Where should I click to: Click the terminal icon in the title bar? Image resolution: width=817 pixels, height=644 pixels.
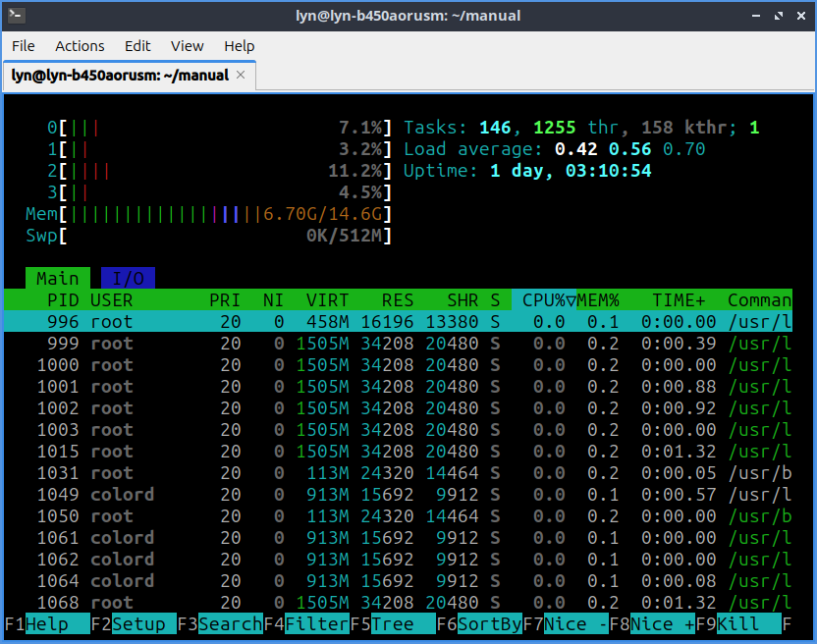[x=16, y=16]
